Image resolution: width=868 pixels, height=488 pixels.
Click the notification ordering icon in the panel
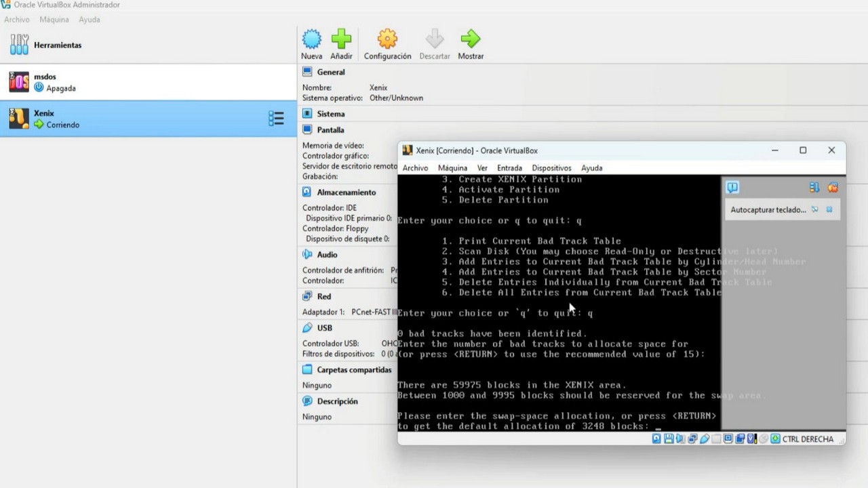814,188
